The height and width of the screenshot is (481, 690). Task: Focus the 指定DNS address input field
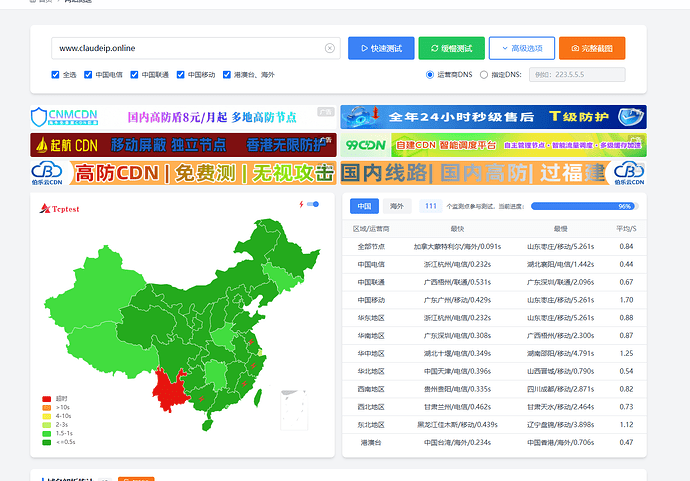pos(577,75)
